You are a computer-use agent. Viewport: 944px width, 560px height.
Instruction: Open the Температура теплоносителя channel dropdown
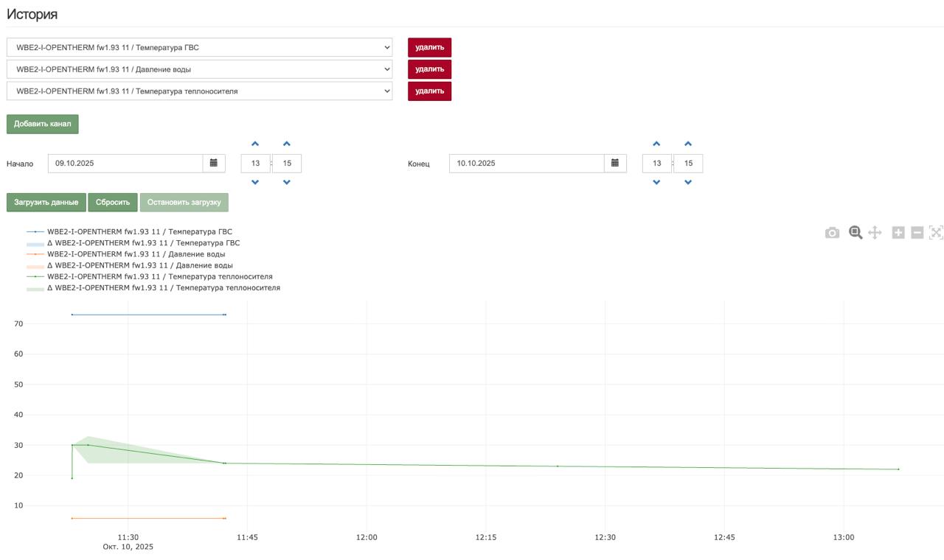pyautogui.click(x=199, y=91)
